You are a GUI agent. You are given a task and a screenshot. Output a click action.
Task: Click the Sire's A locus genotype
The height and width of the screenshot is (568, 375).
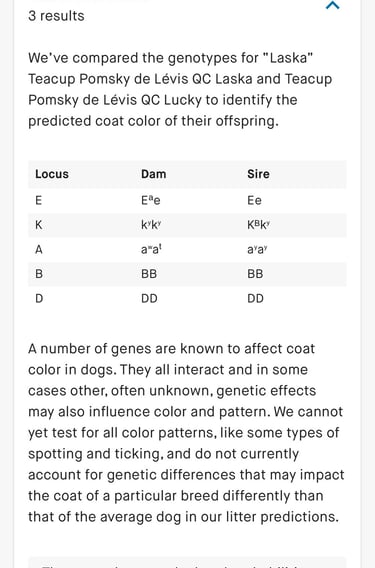point(258,250)
